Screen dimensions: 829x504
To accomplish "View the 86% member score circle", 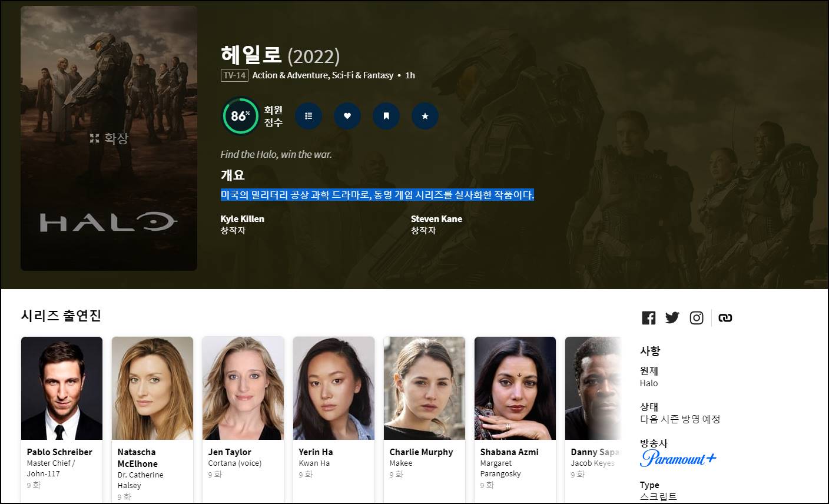I will pyautogui.click(x=240, y=116).
